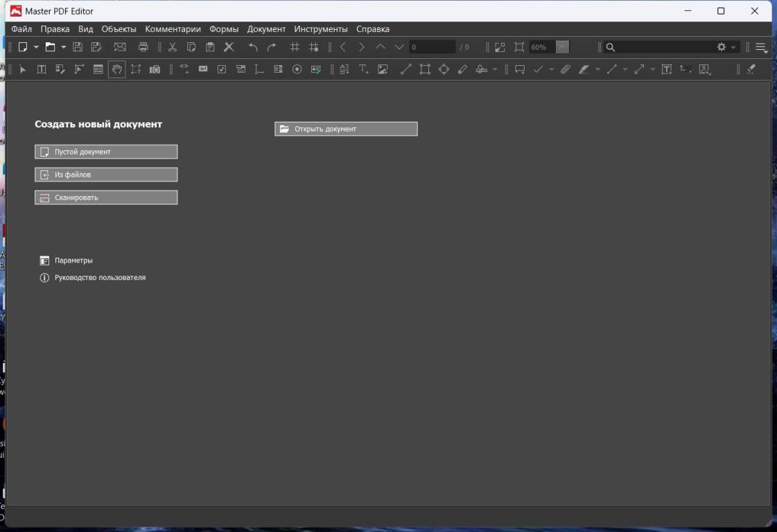Screen dimensions: 777x532
Task: Select the Snapshot camera tool
Action: point(155,69)
